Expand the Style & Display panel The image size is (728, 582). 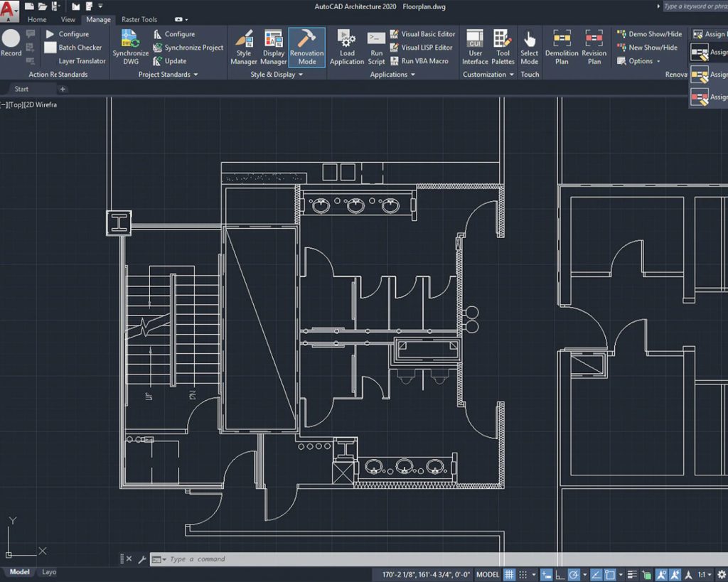click(277, 74)
